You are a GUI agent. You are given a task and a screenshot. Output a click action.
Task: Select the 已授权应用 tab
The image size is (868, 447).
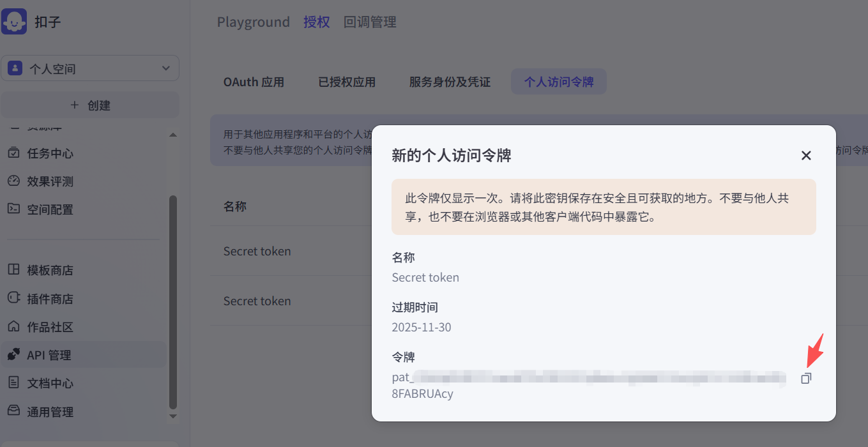(x=347, y=82)
